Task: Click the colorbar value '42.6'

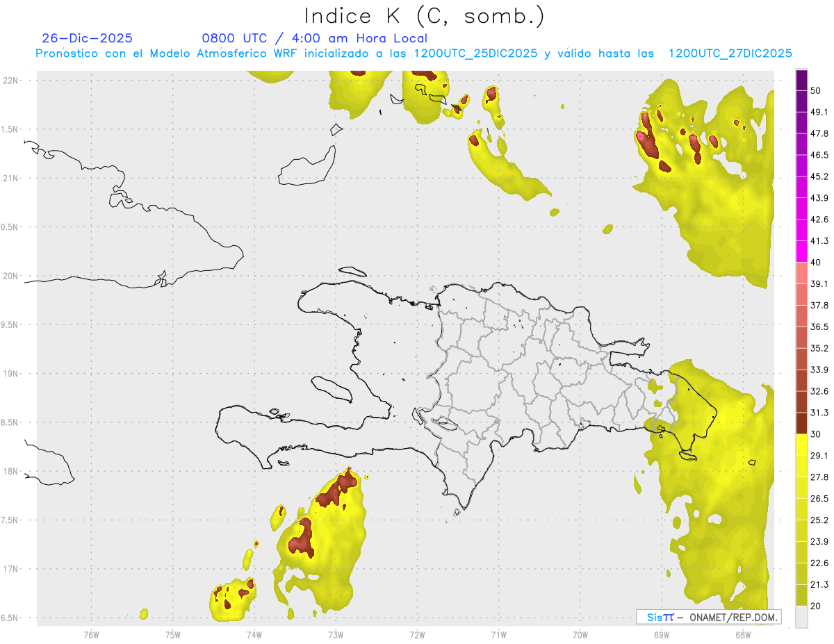Action: coord(819,220)
